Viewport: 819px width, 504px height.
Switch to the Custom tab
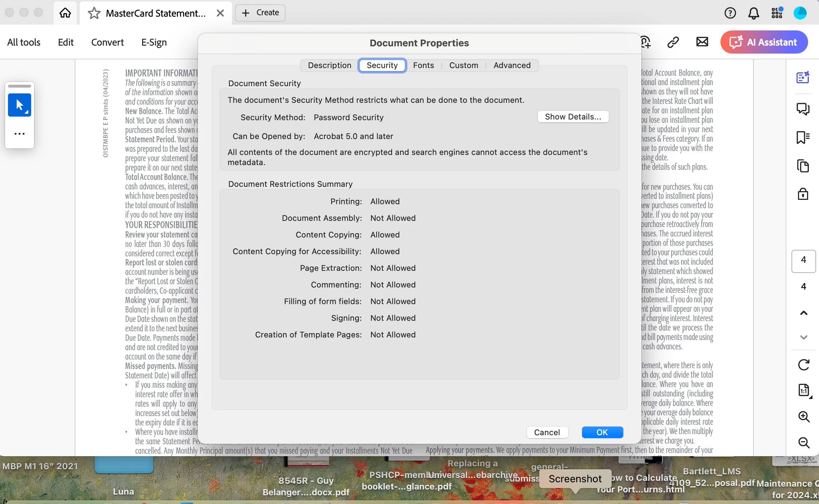463,66
